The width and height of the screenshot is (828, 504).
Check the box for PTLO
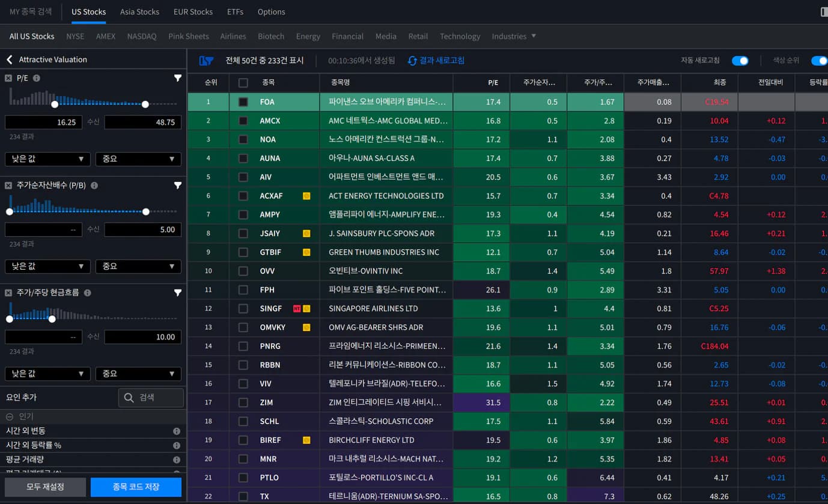click(x=243, y=478)
